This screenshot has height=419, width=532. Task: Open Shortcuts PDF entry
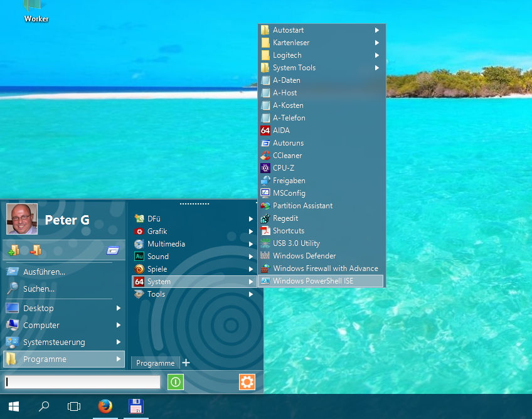point(322,231)
